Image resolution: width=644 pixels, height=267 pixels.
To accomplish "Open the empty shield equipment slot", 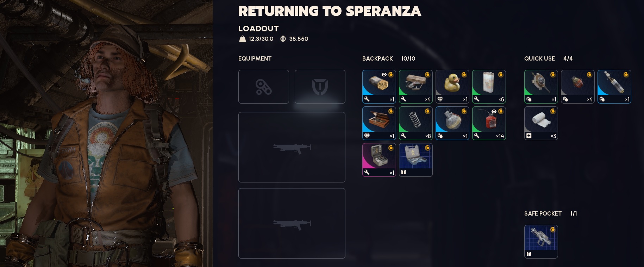I will click(x=320, y=87).
